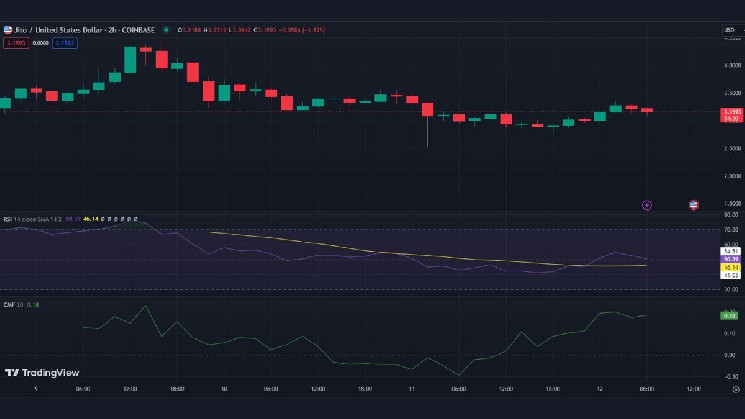The height and width of the screenshot is (419, 745).
Task: Click the blue buy price box
Action: [x=65, y=43]
